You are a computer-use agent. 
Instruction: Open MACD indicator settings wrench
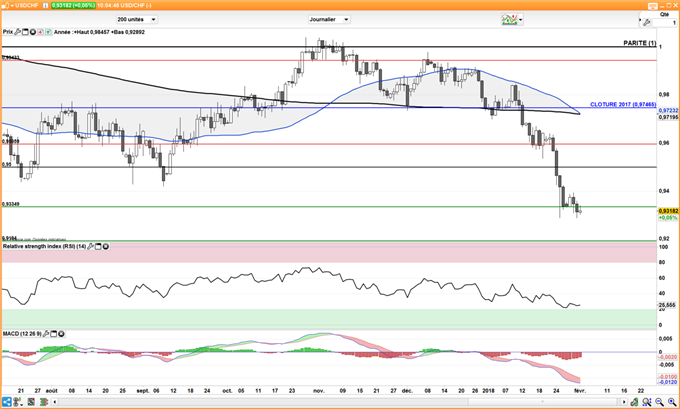tap(46, 334)
